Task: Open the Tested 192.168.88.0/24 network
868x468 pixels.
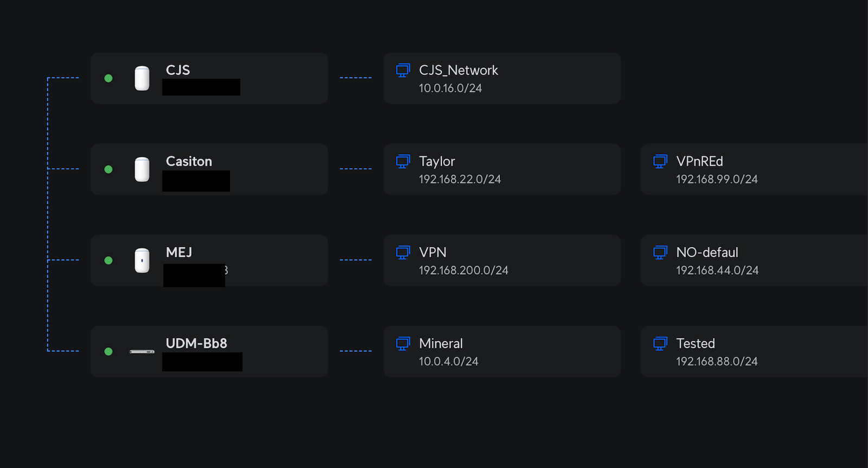Action: [754, 352]
